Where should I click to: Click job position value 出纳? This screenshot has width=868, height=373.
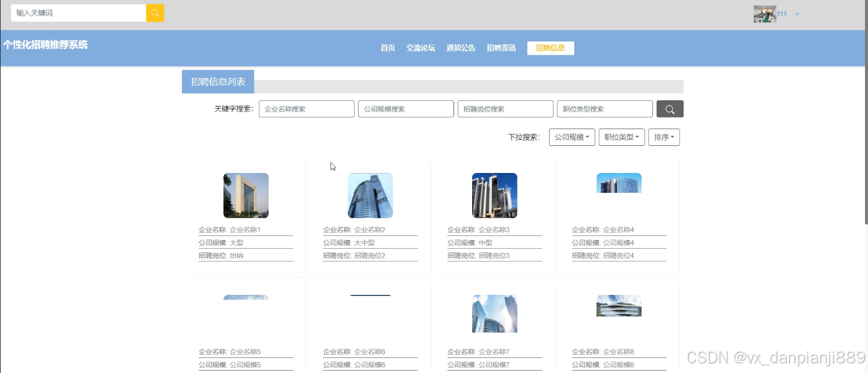coord(237,256)
